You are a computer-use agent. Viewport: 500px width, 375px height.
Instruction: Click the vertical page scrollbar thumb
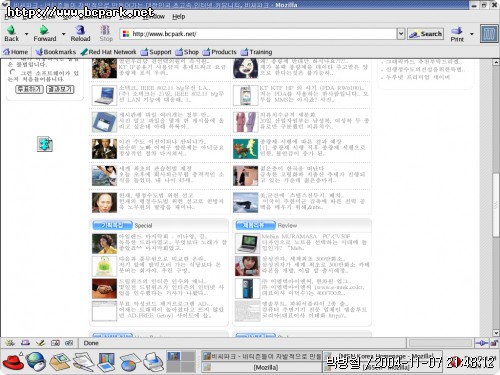(x=496, y=205)
